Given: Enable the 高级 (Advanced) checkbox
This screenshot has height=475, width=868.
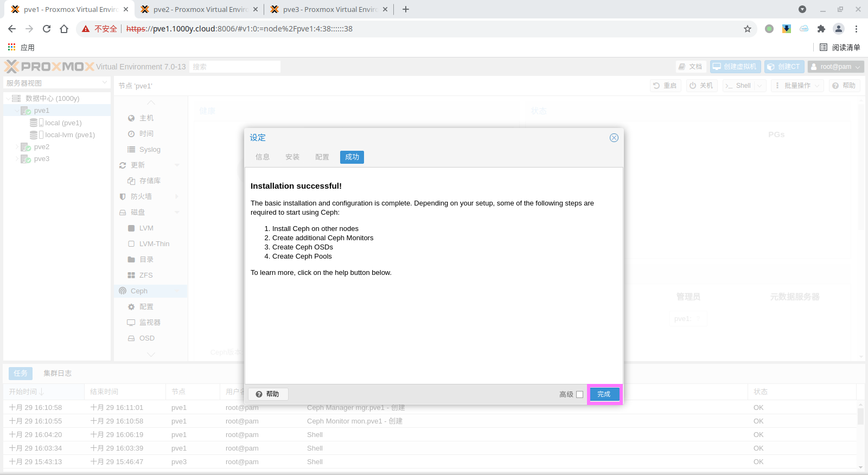Looking at the screenshot, I should coord(579,395).
